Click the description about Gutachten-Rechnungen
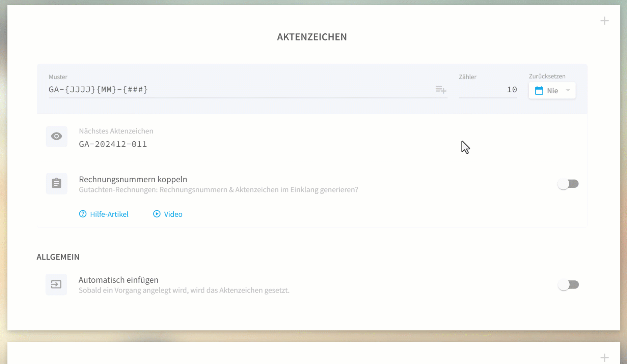The width and height of the screenshot is (627, 364). tap(218, 190)
